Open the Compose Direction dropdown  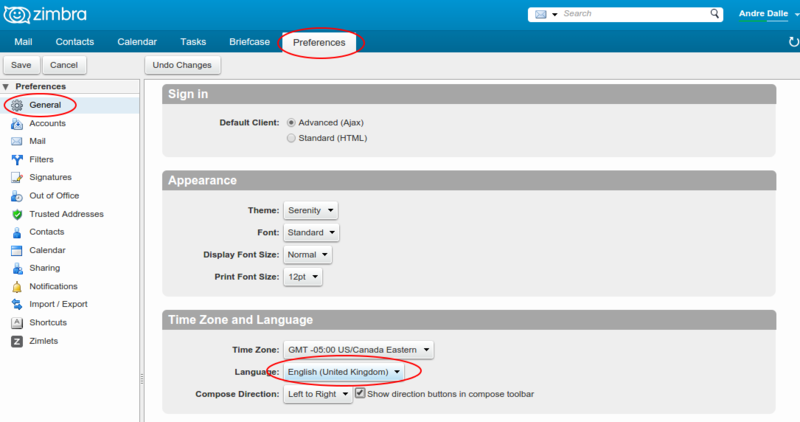click(318, 394)
